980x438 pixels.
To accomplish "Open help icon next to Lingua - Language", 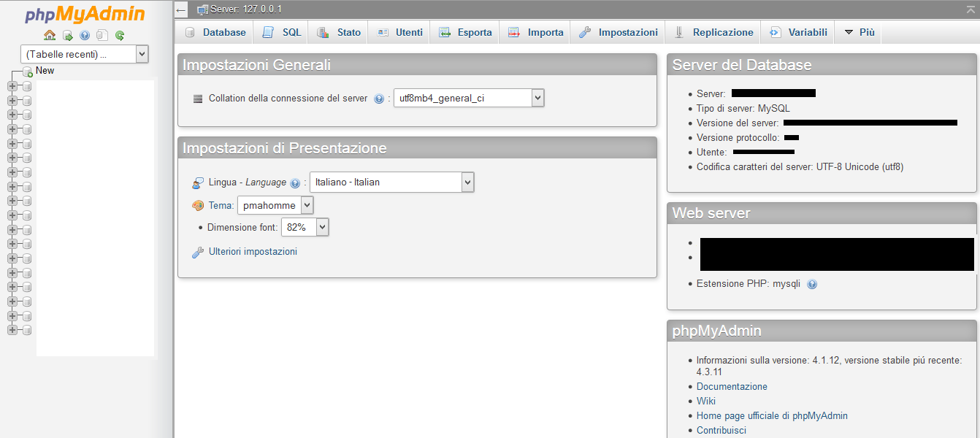I will 295,183.
